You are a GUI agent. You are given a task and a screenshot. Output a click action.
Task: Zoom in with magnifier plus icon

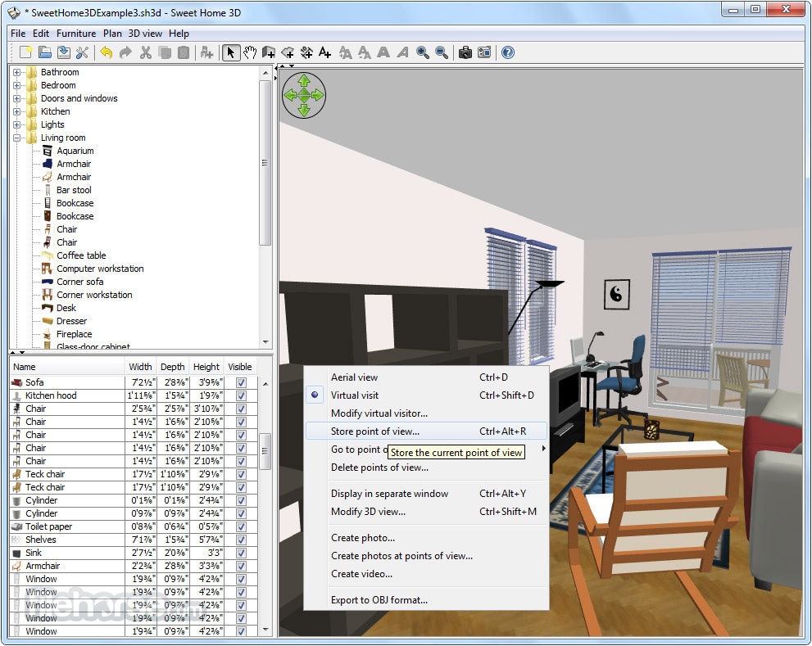pyautogui.click(x=423, y=52)
